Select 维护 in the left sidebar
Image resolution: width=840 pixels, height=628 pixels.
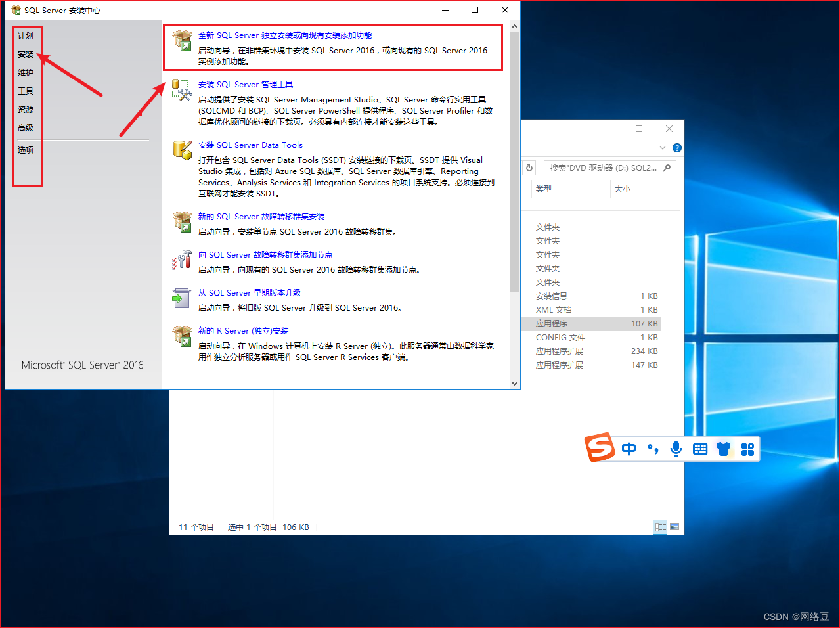tap(26, 73)
